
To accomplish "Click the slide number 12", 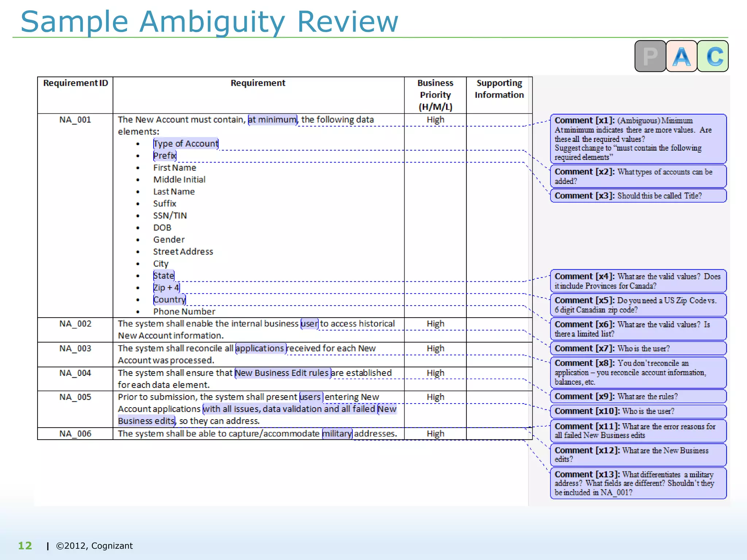I will click(x=25, y=546).
